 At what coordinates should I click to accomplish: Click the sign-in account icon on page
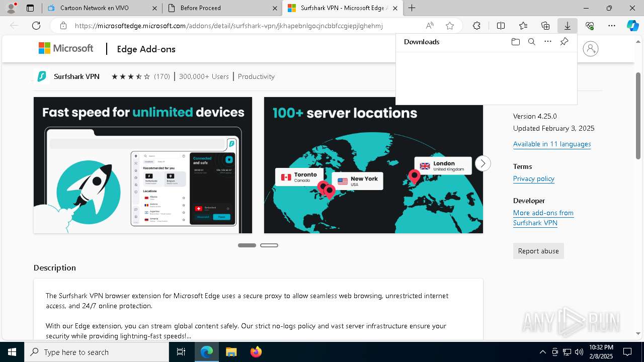click(x=591, y=49)
